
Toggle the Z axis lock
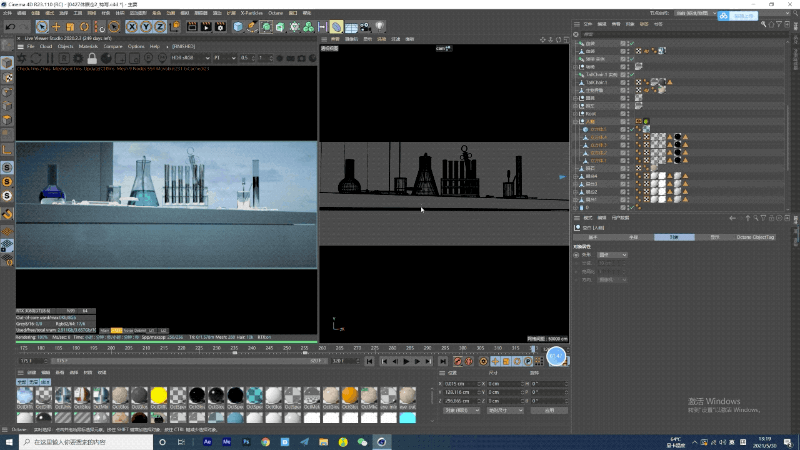(x=160, y=27)
